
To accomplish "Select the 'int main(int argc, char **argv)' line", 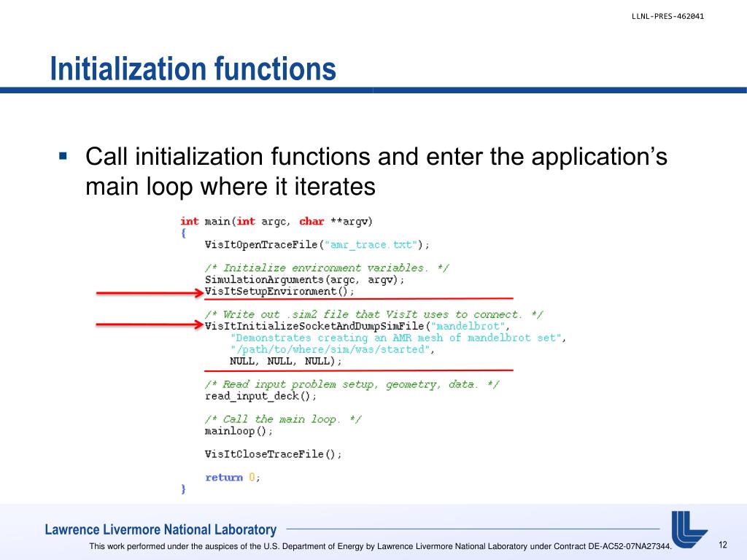I will pos(276,222).
